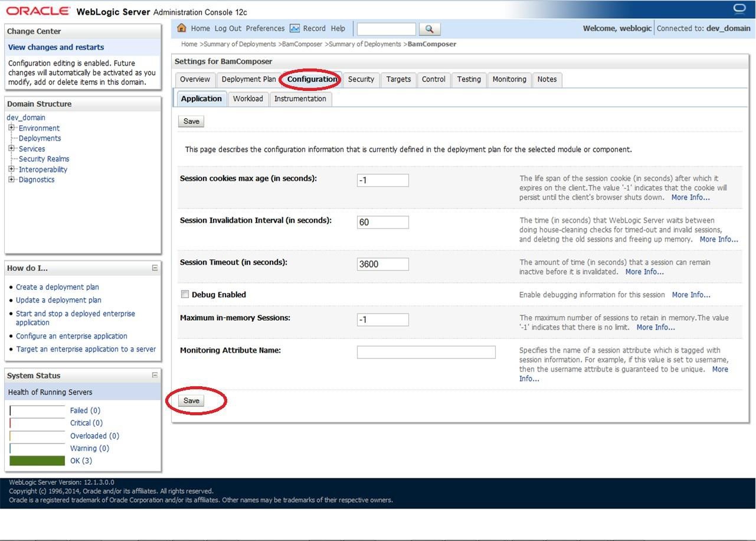Click the Home house icon in toolbar

pos(182,28)
